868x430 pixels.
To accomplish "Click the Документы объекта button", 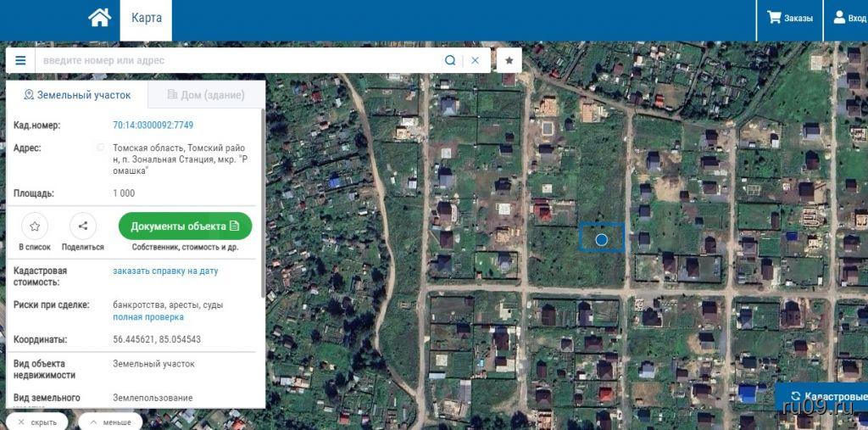I will [186, 226].
